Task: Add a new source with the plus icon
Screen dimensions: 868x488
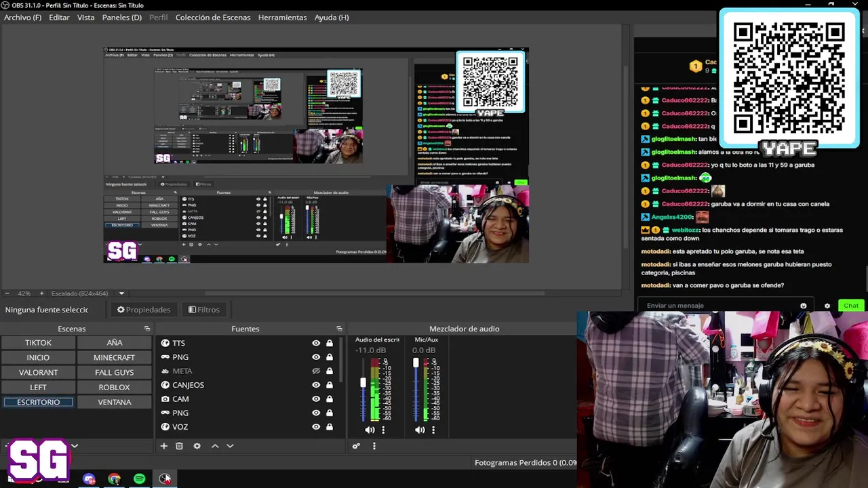Action: click(163, 446)
